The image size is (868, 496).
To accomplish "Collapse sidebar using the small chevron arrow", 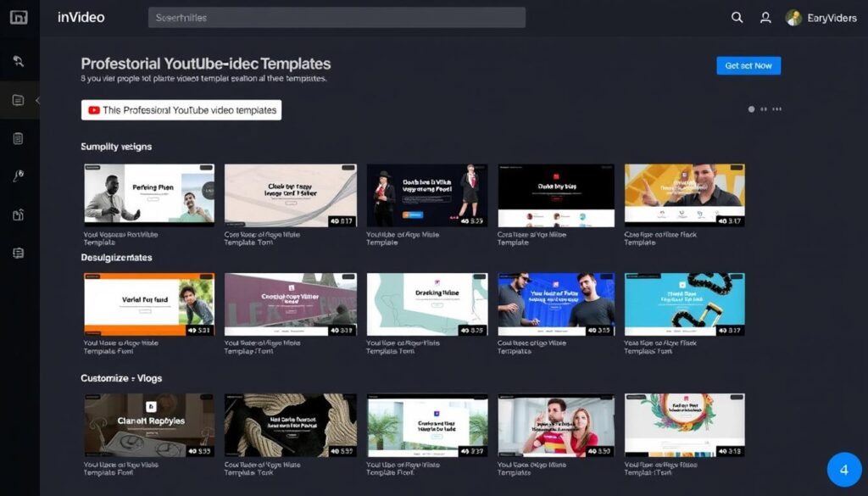I will [x=37, y=100].
